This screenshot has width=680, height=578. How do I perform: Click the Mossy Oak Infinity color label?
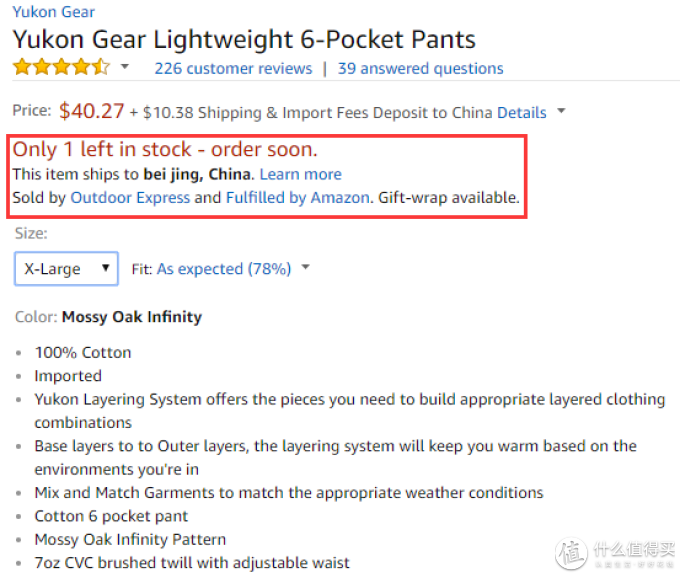pyautogui.click(x=132, y=317)
